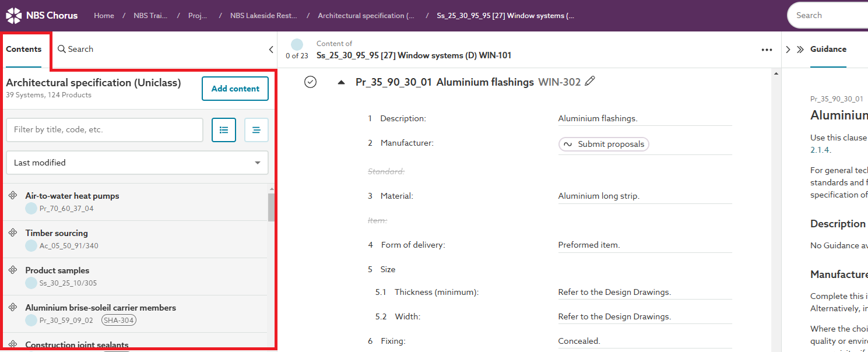868x352 pixels.
Task: Open Air-to-water heat pumps item
Action: tap(72, 196)
